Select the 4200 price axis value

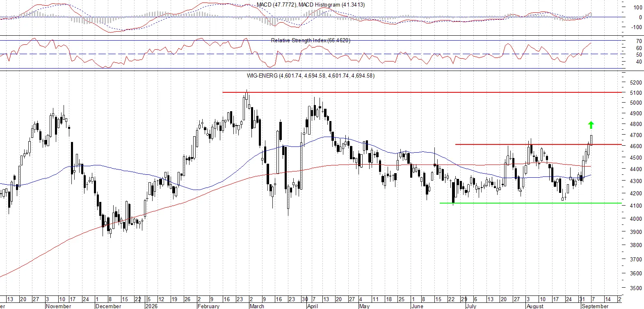[636, 193]
